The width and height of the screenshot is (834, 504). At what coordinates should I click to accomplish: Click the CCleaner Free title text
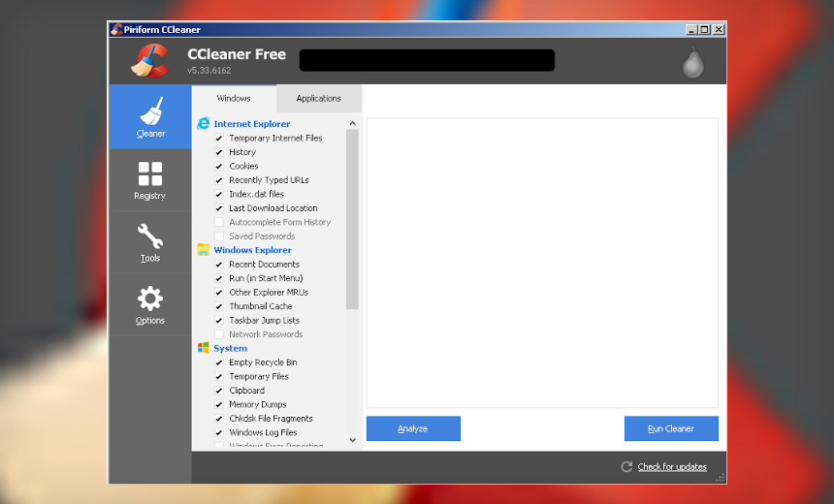pos(237,54)
